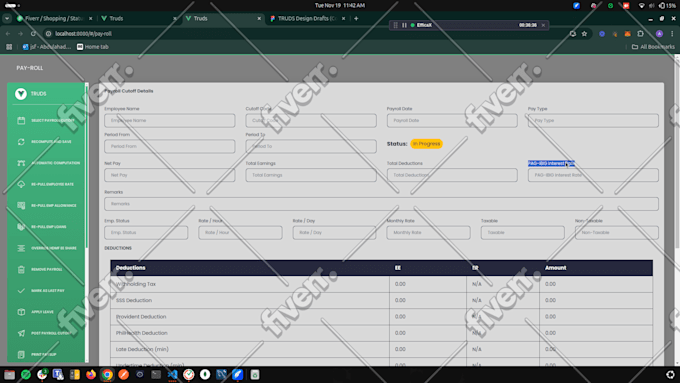This screenshot has height=383, width=680.
Task: Click the Apply Leave box icon
Action: pyautogui.click(x=21, y=312)
